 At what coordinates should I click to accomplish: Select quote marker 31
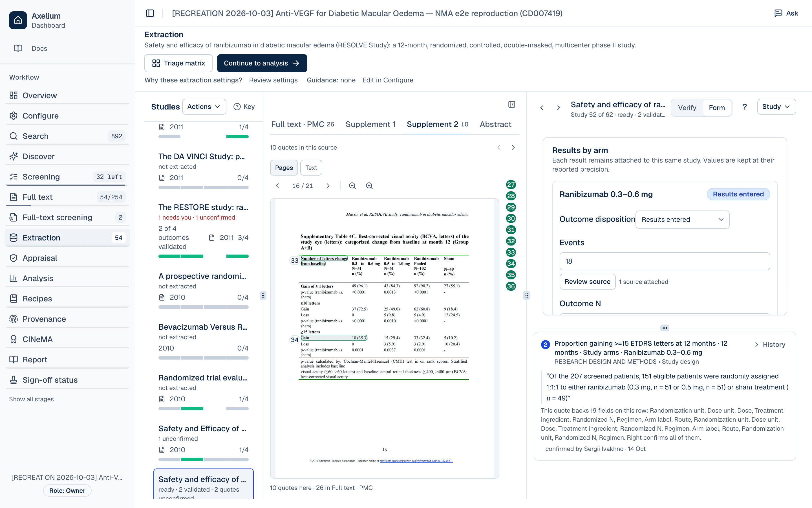[x=511, y=230]
